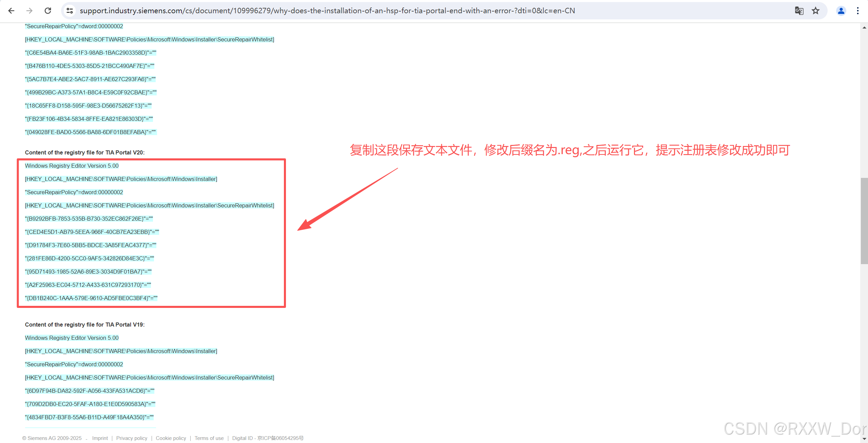
Task: Click V20 'Windows Registry Editor Version 5.00' line
Action: pos(72,166)
